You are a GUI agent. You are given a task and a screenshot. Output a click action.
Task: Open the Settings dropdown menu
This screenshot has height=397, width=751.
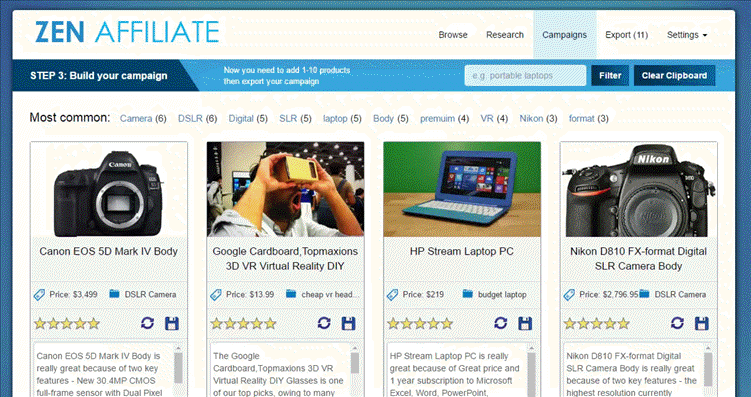[x=687, y=34]
